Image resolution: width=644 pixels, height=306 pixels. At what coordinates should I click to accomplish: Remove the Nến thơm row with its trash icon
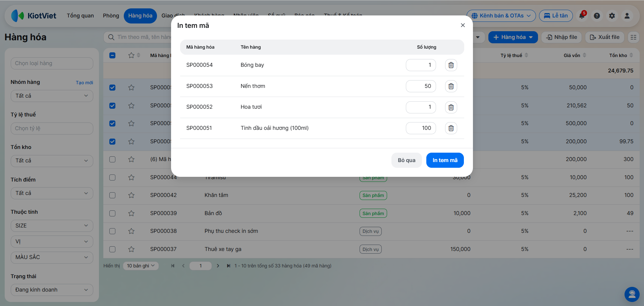coord(451,86)
